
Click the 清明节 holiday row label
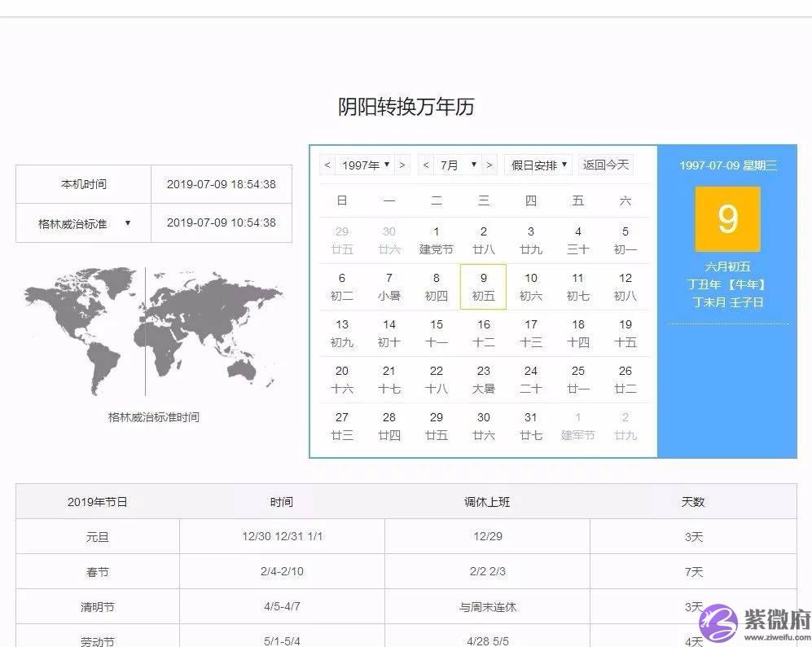(98, 607)
